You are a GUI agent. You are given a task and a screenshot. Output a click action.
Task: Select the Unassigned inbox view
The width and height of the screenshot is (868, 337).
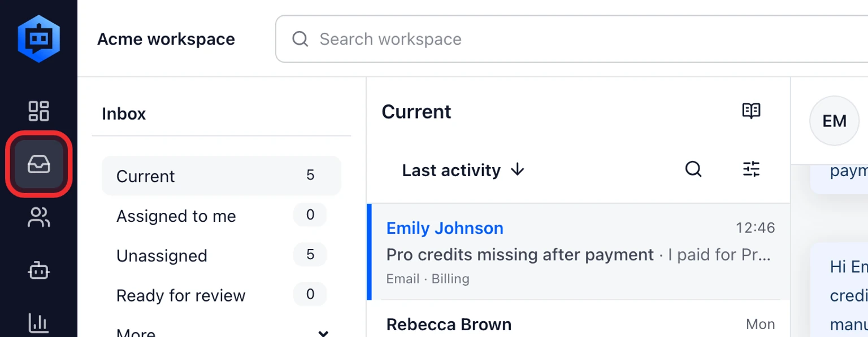pyautogui.click(x=222, y=255)
